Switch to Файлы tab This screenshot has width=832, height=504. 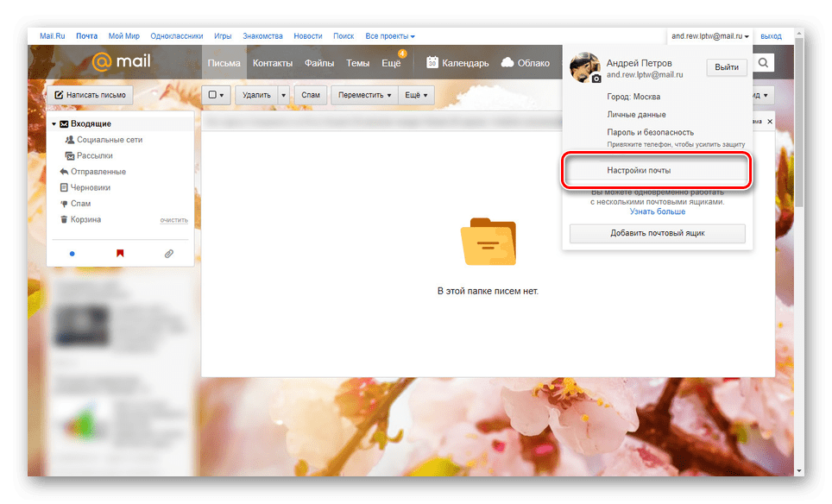pos(318,63)
